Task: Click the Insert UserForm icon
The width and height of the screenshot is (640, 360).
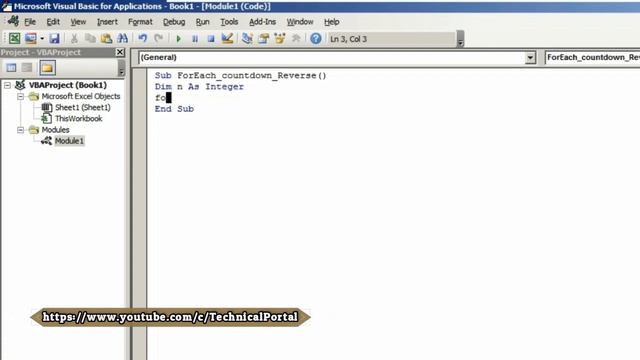Action: coord(31,39)
